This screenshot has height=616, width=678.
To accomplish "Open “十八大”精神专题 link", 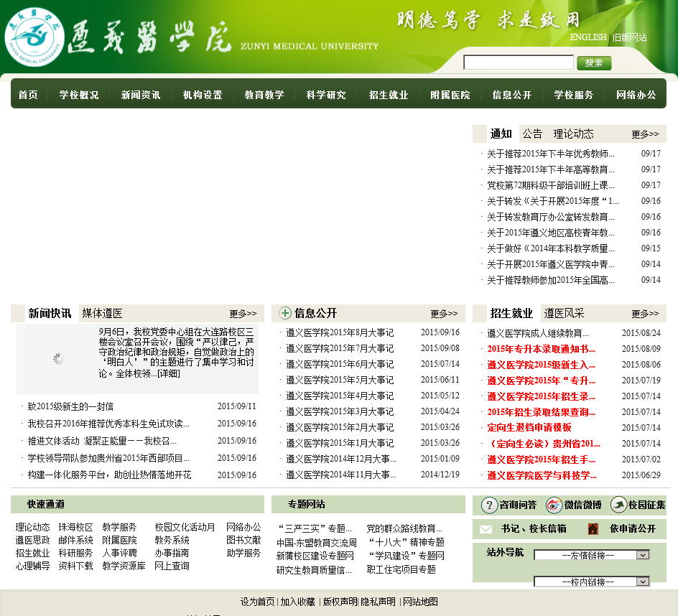I will point(406,542).
